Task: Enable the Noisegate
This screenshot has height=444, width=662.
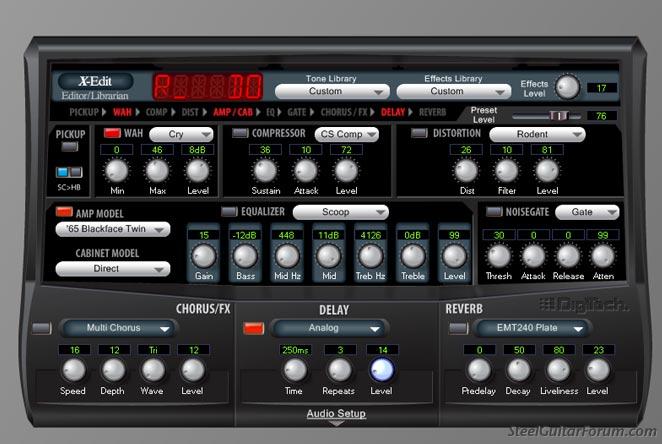Action: tap(494, 212)
